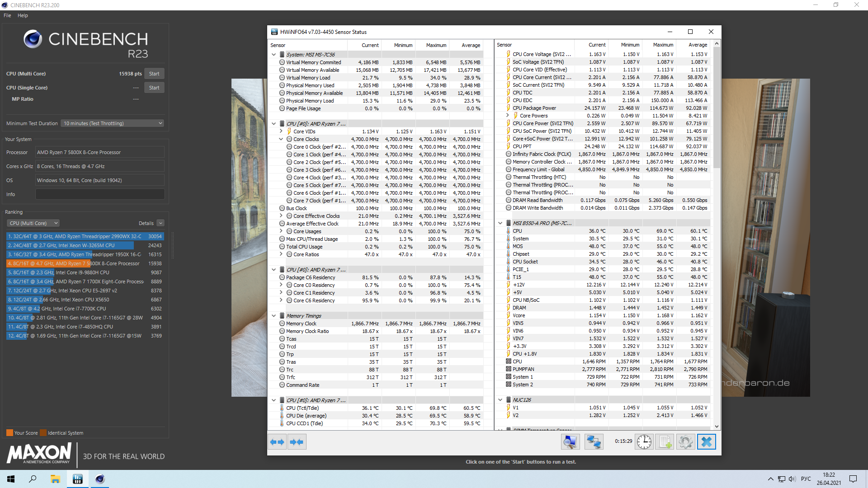The image size is (868, 488).
Task: Click the shrink columns arrows button
Action: pos(297,442)
